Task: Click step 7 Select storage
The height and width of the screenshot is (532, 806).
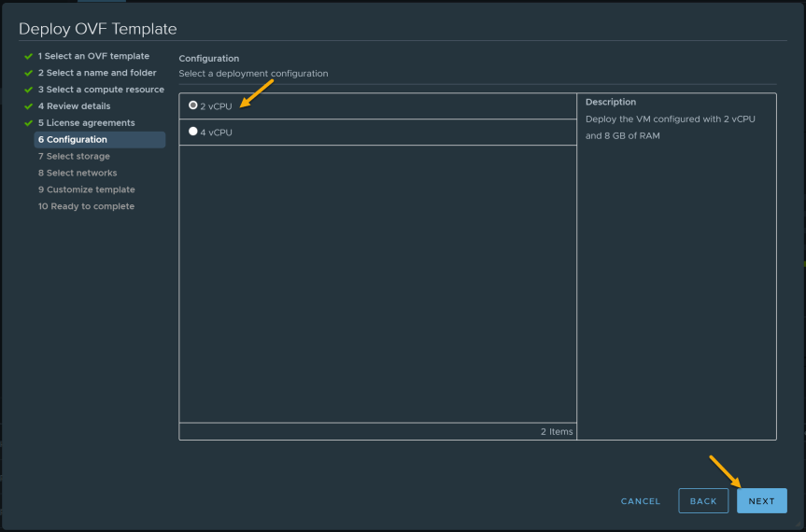Action: pyautogui.click(x=74, y=156)
